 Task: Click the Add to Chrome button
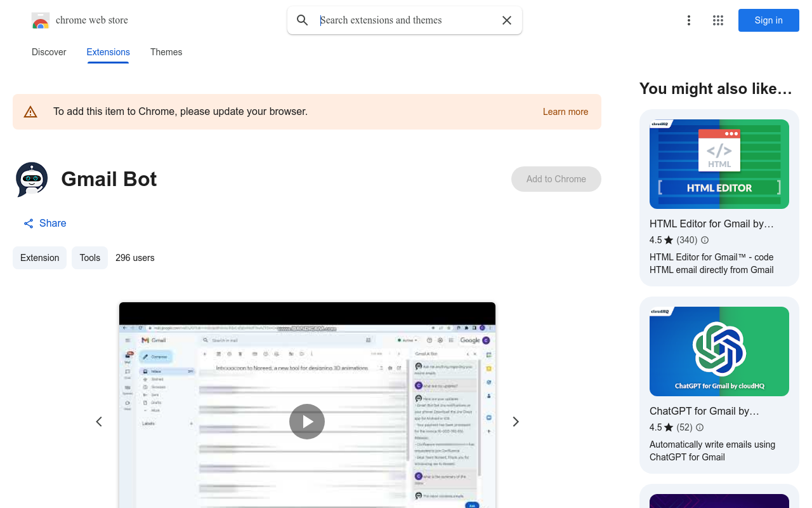click(556, 179)
